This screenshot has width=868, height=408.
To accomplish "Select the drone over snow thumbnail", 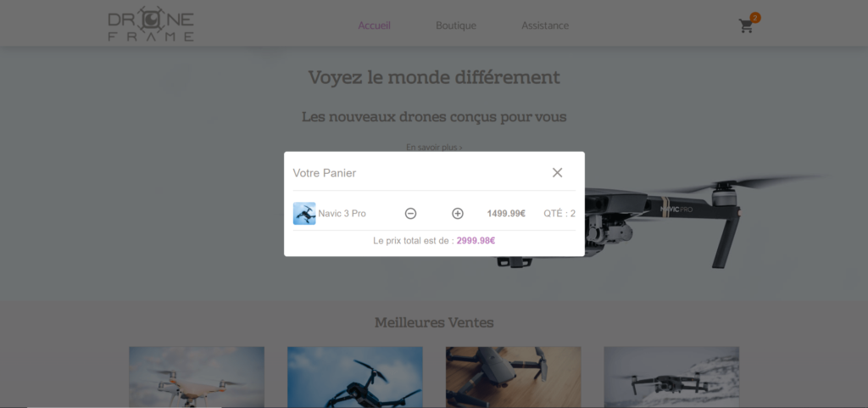I will 671,377.
